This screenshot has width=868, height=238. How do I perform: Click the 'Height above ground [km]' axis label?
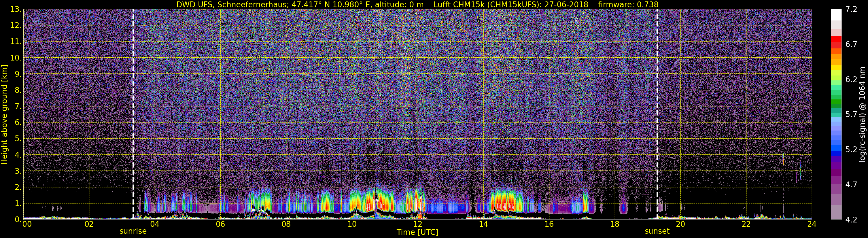tap(4, 115)
